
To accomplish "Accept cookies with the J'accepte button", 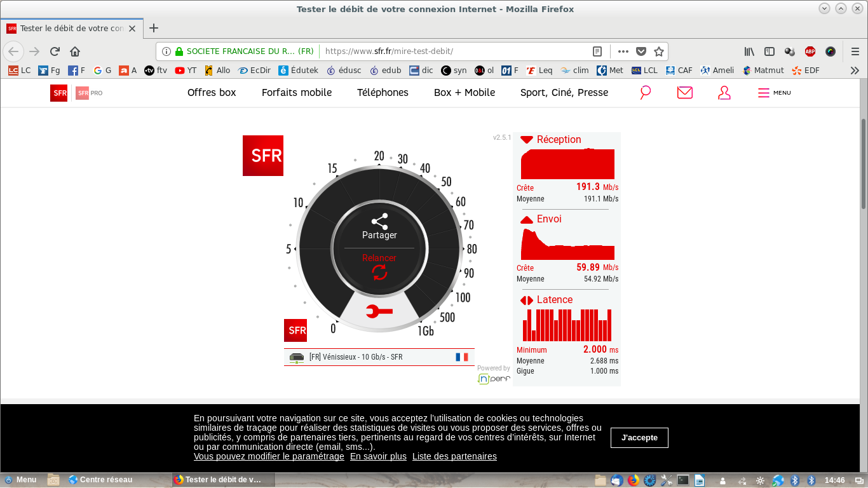I will (639, 437).
